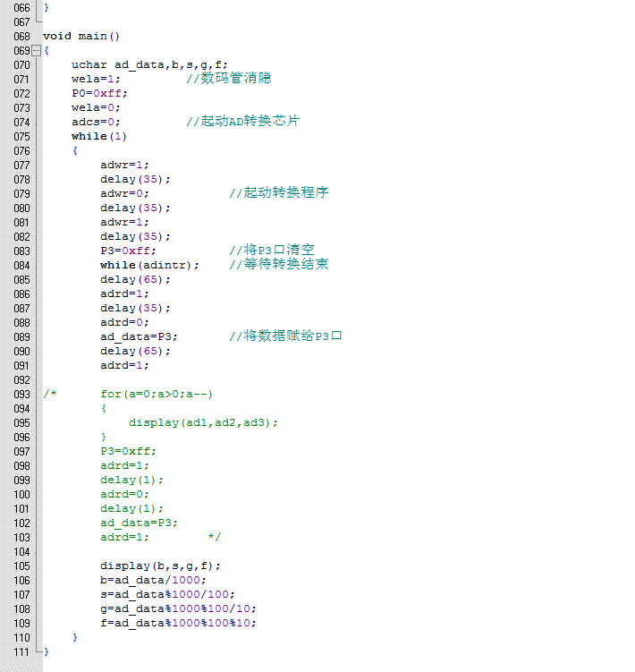Click commented 'P3=0xff;' on line 097
Image resolution: width=635 pixels, height=672 pixels.
coord(128,451)
